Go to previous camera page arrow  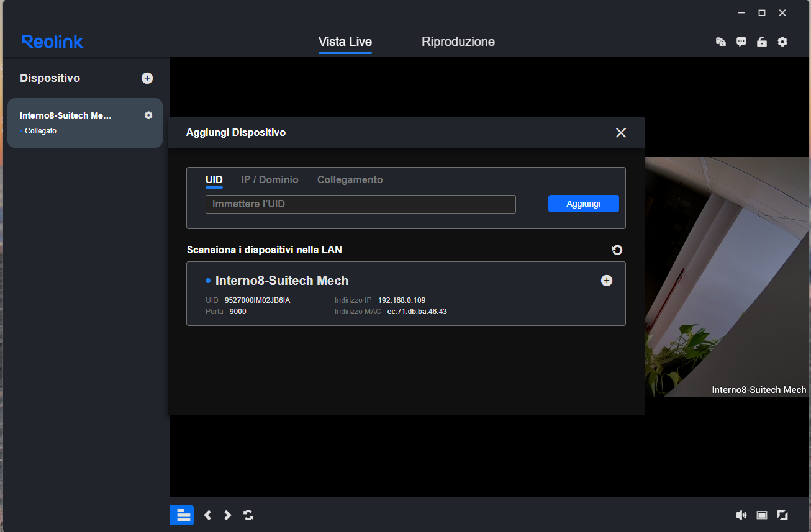pos(208,515)
